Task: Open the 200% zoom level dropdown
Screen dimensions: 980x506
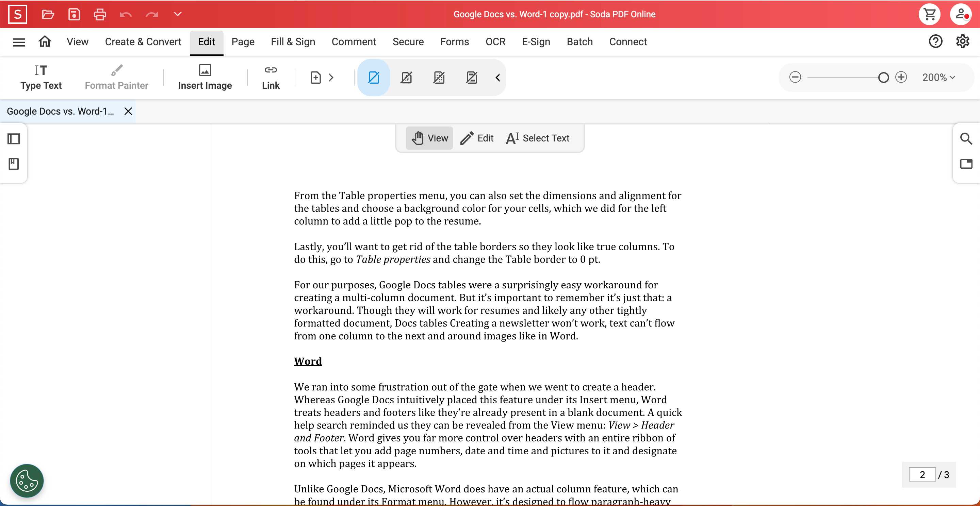Action: [x=938, y=78]
